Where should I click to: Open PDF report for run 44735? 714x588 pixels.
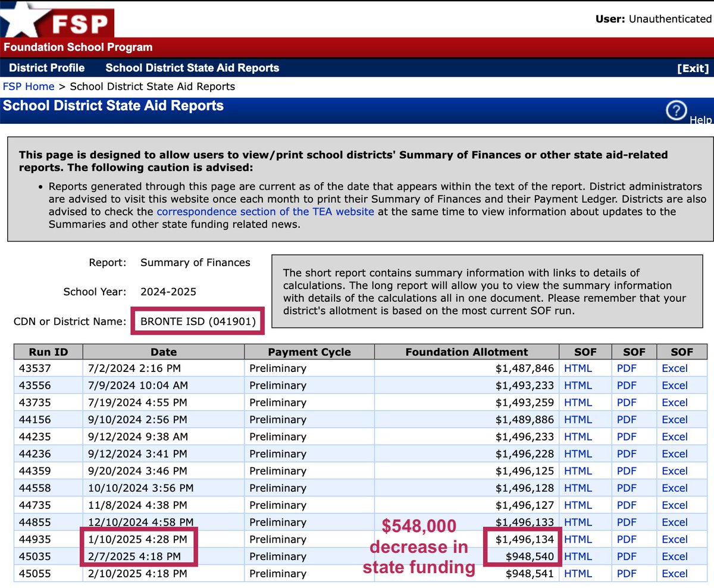627,505
